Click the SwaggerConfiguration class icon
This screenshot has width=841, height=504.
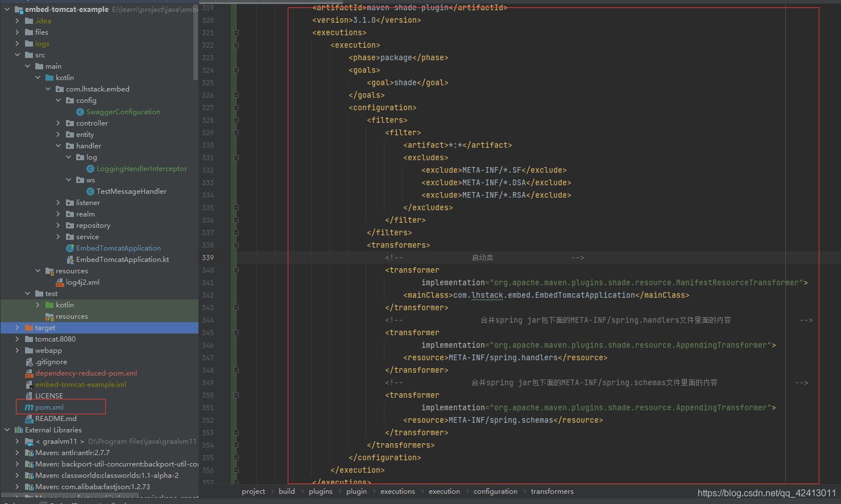[x=80, y=112]
